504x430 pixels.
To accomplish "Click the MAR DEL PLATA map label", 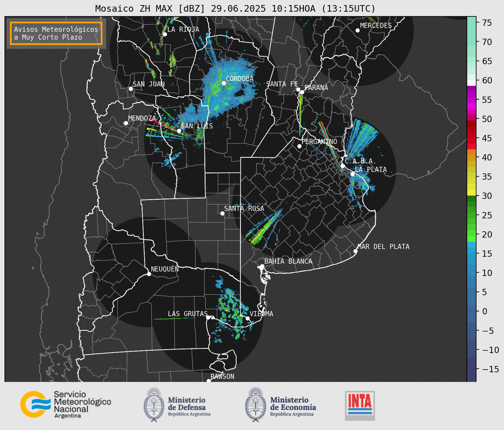I will click(x=383, y=247).
